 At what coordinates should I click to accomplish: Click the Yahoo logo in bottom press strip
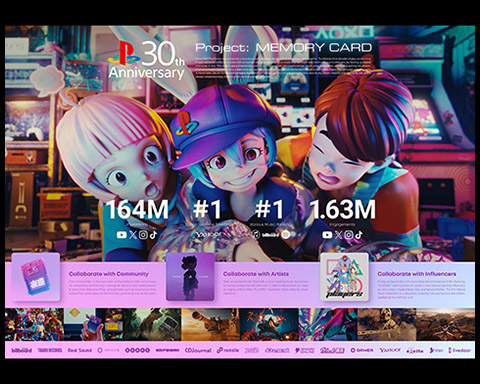tap(390, 350)
